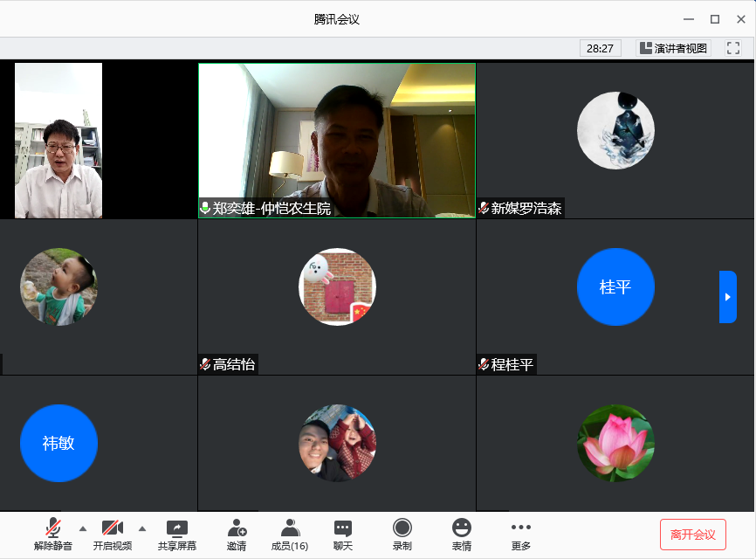Start recording with the 录制 icon
756x559 pixels.
[x=402, y=528]
